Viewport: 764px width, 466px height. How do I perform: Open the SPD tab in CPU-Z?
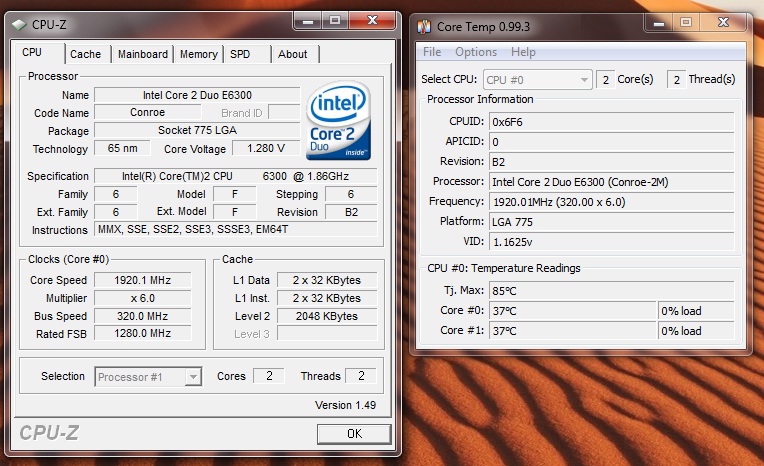(240, 54)
